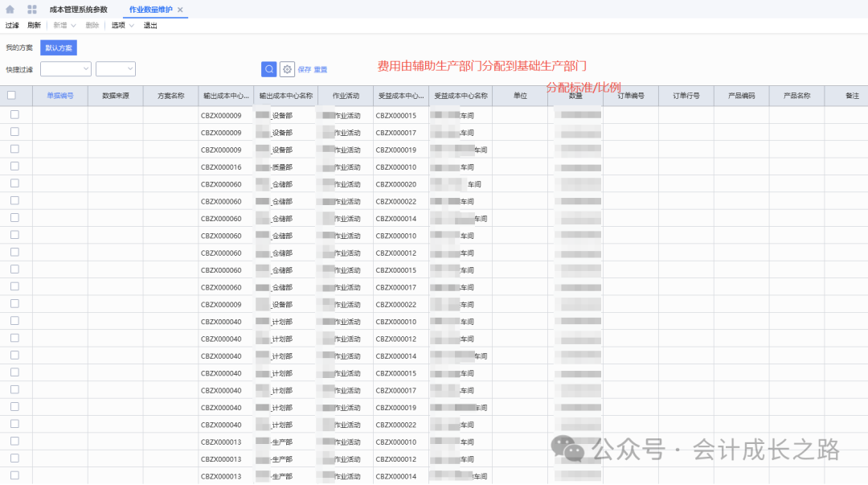Click 退出 to exit the page
868x485 pixels.
click(x=150, y=26)
